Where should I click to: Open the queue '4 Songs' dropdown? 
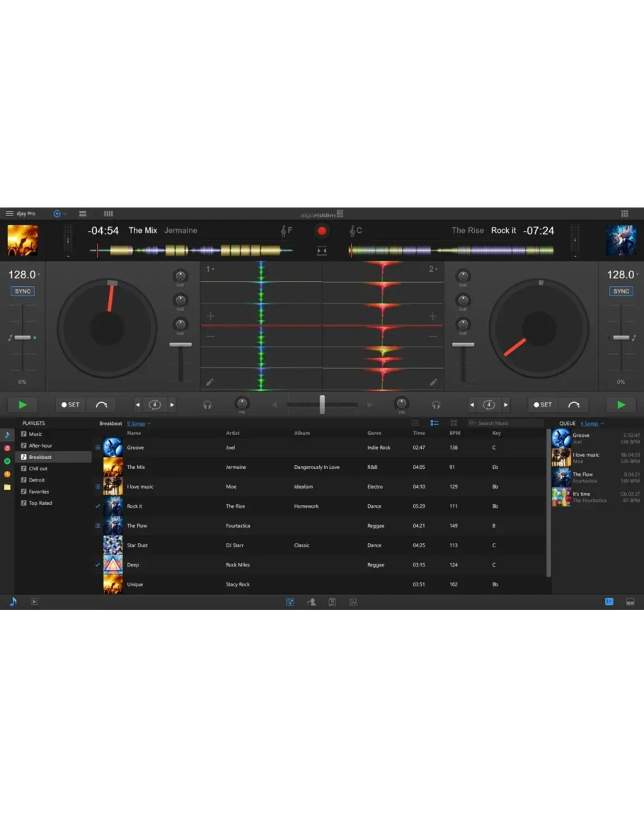pos(592,424)
